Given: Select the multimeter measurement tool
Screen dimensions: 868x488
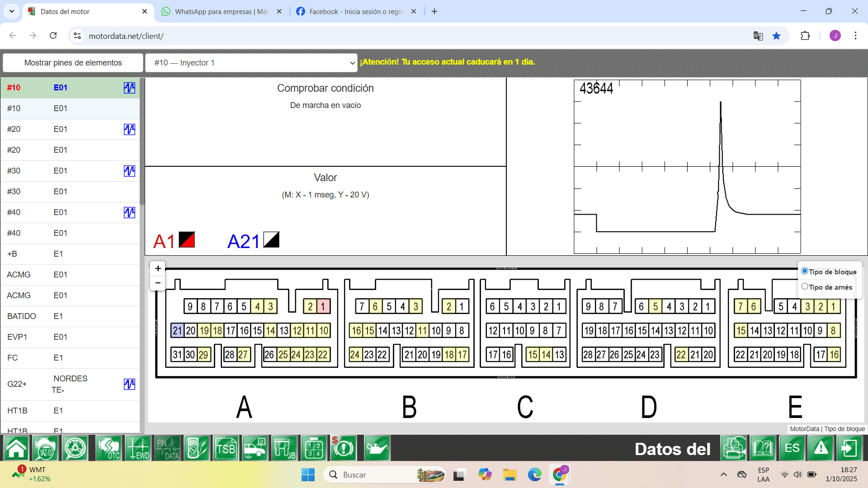Looking at the screenshot, I should coord(197,448).
